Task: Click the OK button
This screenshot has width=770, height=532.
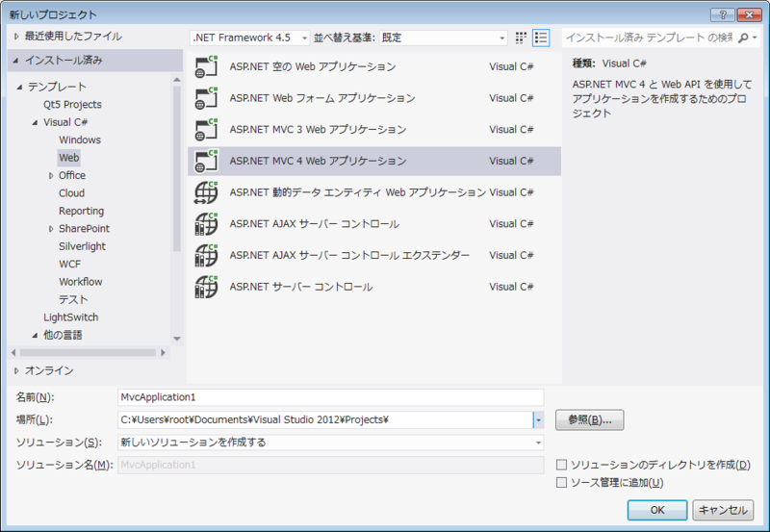Action: coord(657,510)
